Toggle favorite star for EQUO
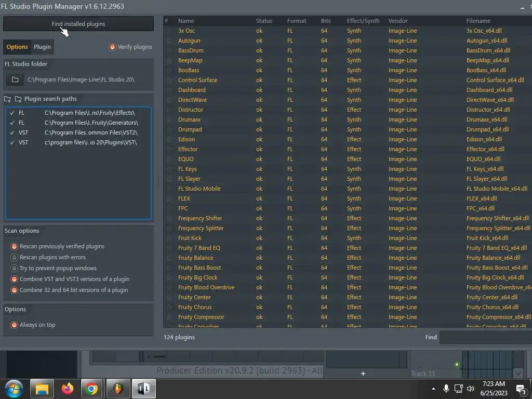The height and width of the screenshot is (399, 532). [169, 159]
